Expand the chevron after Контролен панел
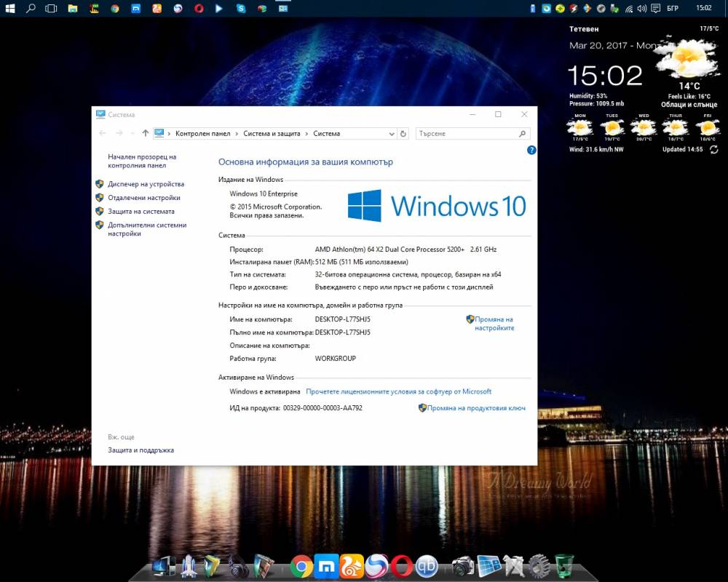Viewport: 728px width, 582px height. click(237, 134)
